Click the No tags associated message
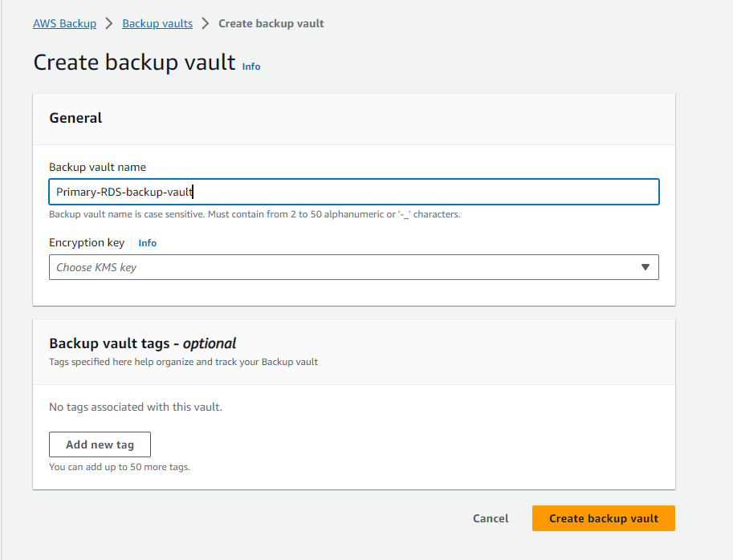 136,407
